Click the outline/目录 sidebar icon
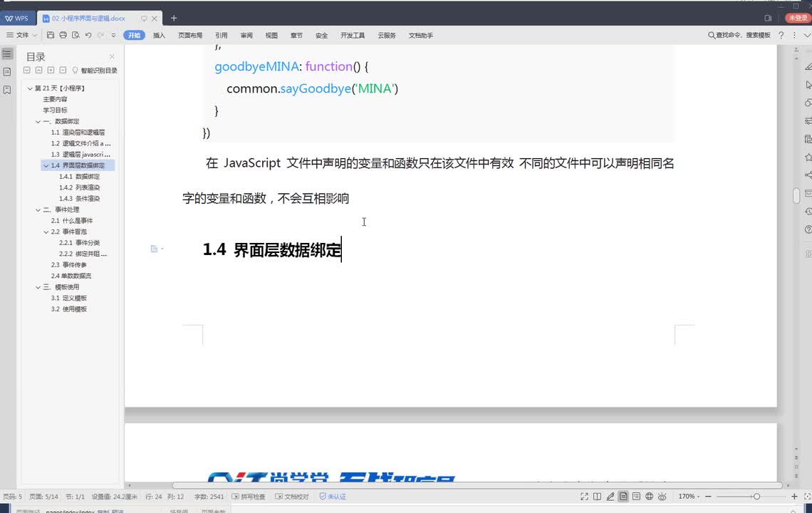Screen dimensions: 812x513 (6, 54)
